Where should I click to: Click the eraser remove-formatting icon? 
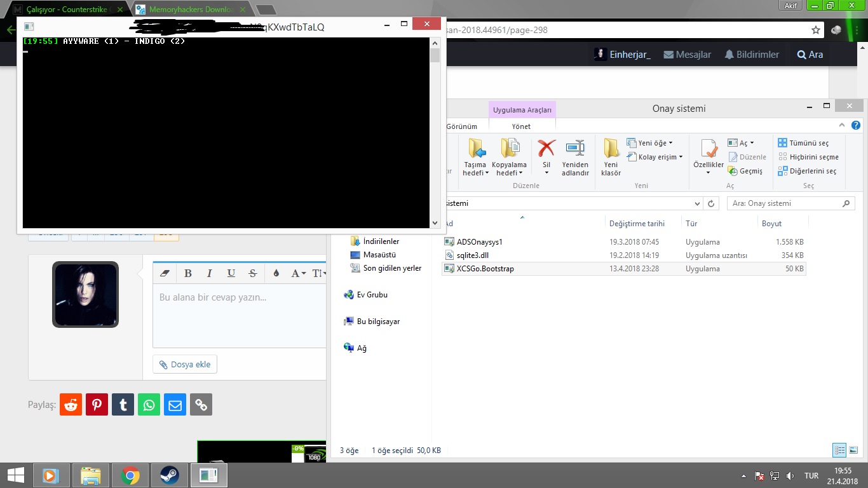pyautogui.click(x=165, y=273)
